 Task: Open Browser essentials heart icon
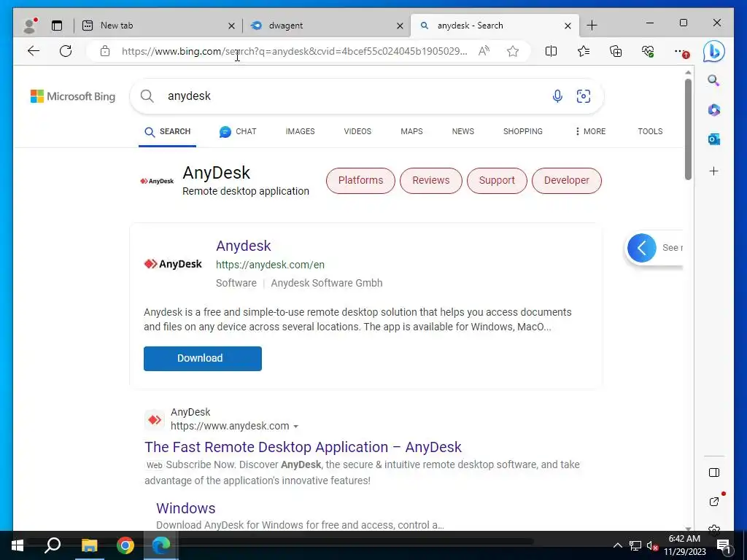648,51
